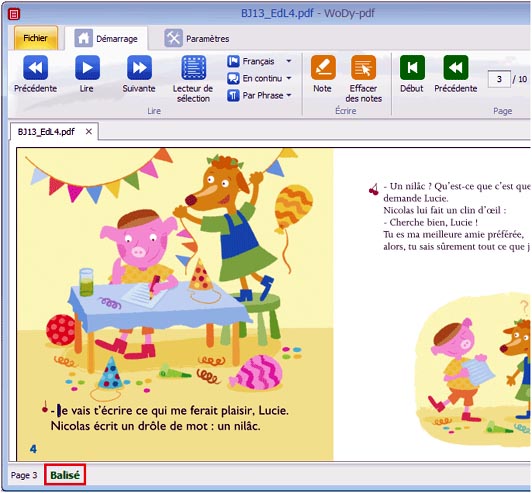Click the blue page number 4 on the page

pyautogui.click(x=33, y=449)
